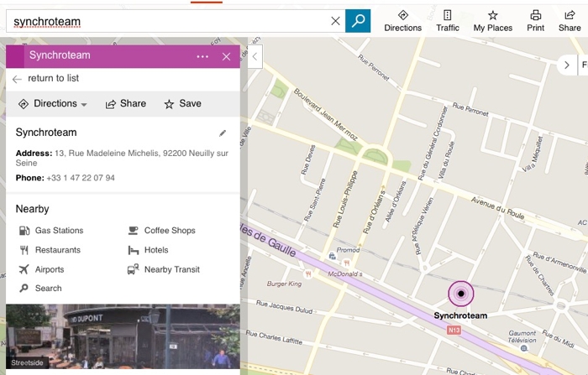The width and height of the screenshot is (588, 375).
Task: Click Share in the top toolbar
Action: pos(570,21)
